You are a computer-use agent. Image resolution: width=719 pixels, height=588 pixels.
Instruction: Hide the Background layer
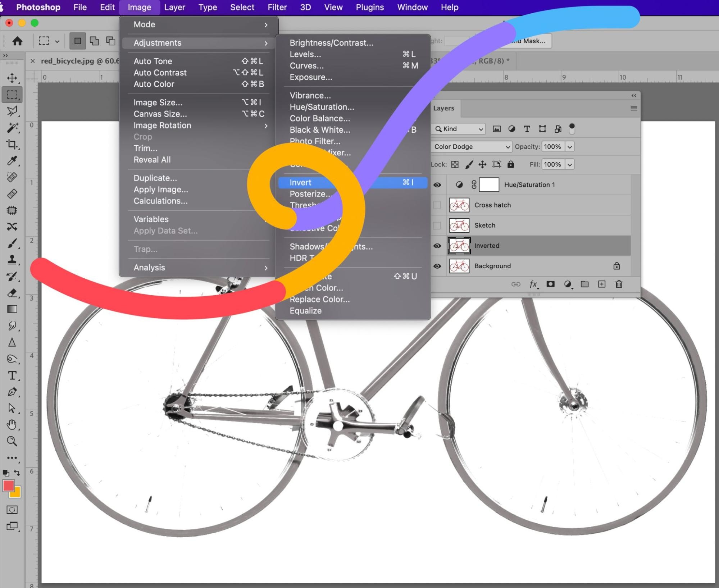[437, 266]
